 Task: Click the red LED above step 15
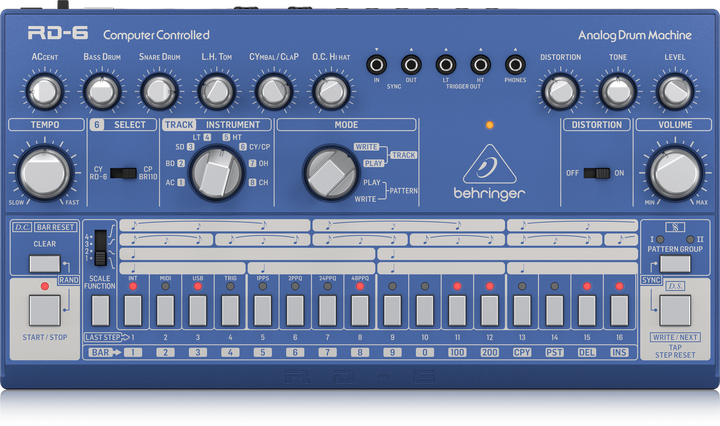tap(587, 286)
